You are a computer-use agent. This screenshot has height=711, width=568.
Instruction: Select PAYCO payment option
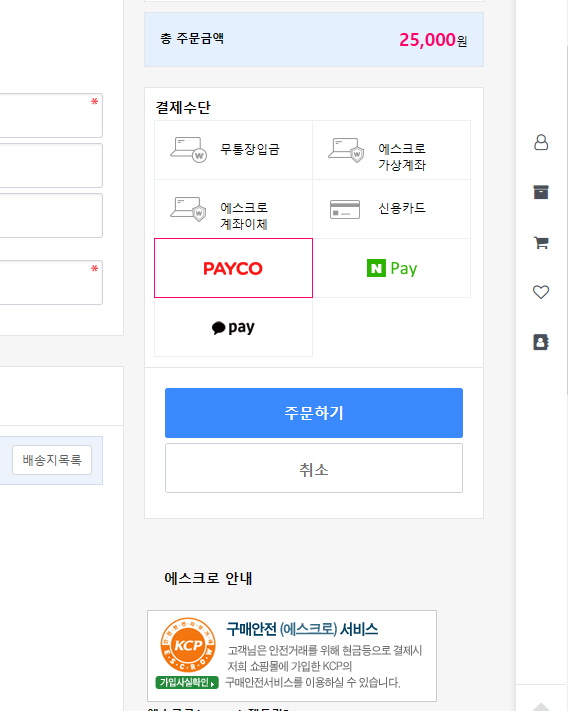click(x=233, y=268)
